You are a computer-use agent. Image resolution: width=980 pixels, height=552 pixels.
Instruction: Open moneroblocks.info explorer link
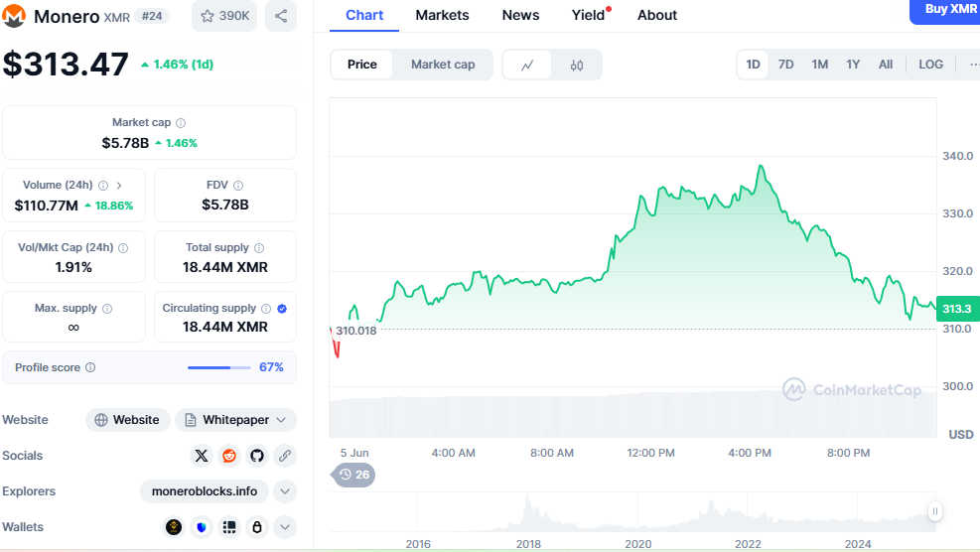[205, 491]
